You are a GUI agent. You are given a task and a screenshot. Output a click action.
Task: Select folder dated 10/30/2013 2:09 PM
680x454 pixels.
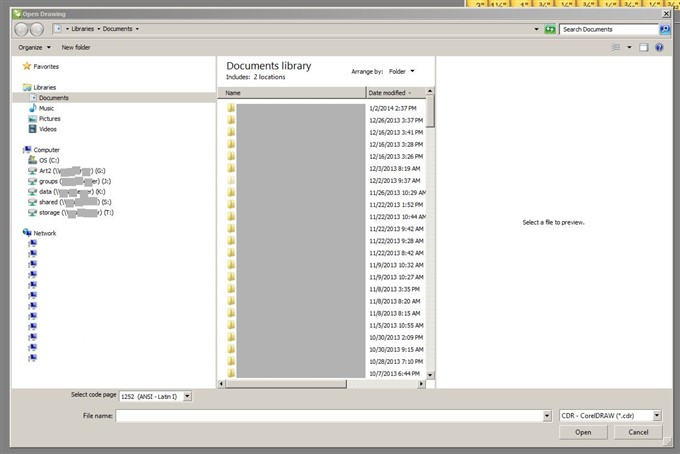point(321,337)
